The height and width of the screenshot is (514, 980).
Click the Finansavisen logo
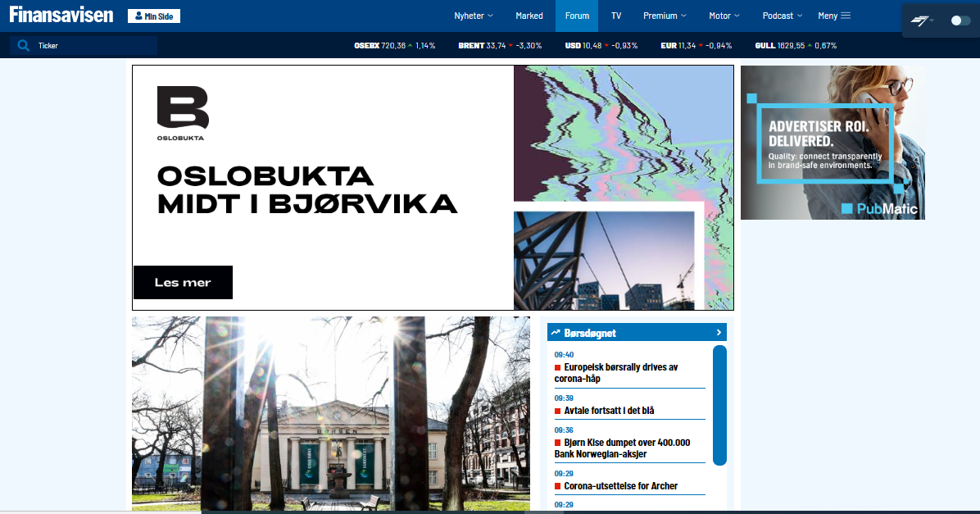pos(61,15)
